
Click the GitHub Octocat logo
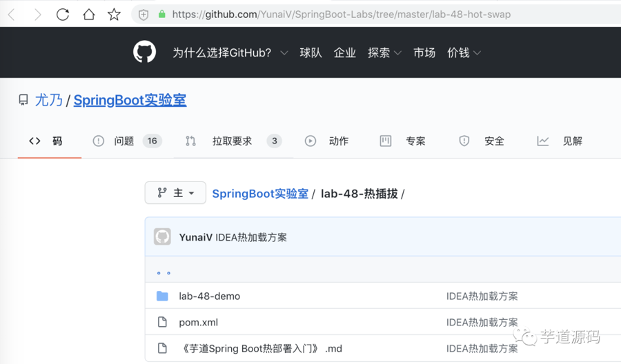tap(144, 52)
